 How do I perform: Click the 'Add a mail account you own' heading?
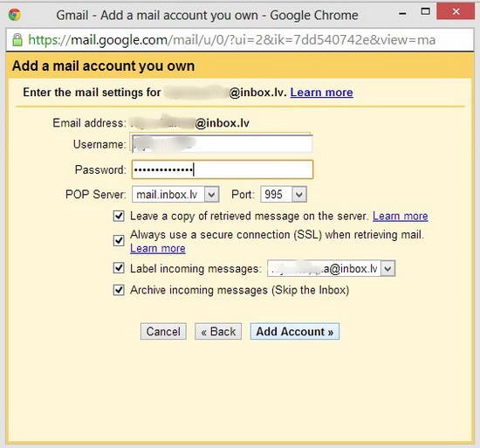[104, 65]
